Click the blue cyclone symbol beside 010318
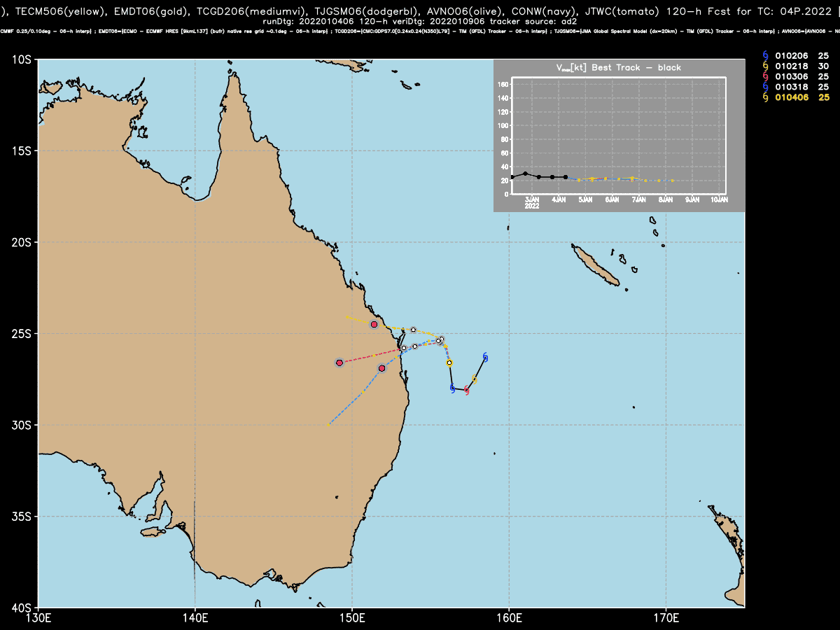Image resolution: width=840 pixels, height=630 pixels. [x=765, y=87]
